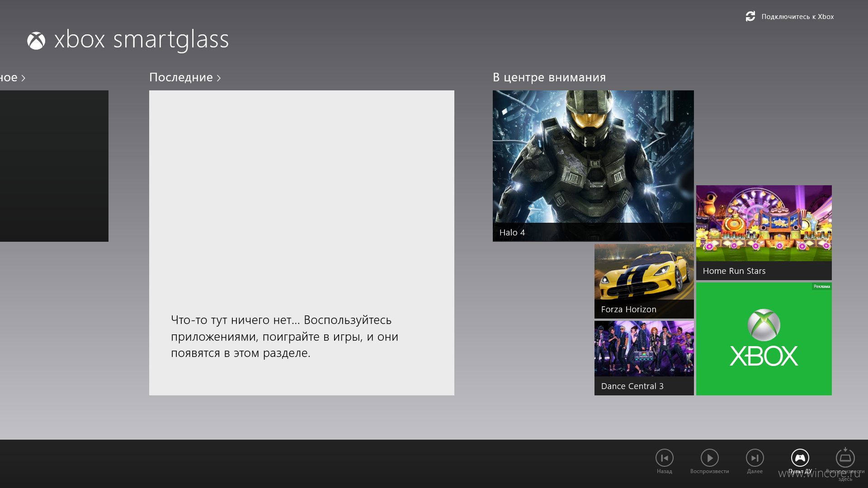
Task: Click the 'Воспроизвести здесь' play-here icon
Action: point(845,458)
